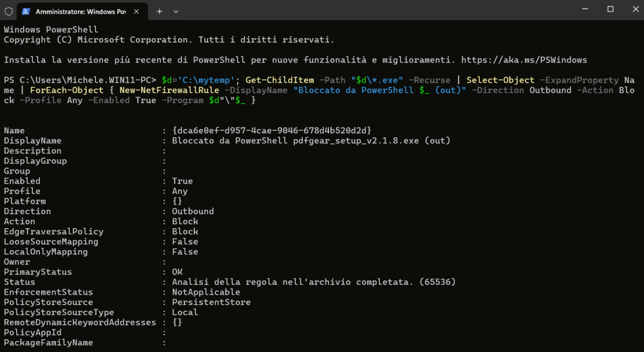Click the Copyright (C) Microsoft Corporation line
Viewport: 644px width, 352px height.
[169, 40]
